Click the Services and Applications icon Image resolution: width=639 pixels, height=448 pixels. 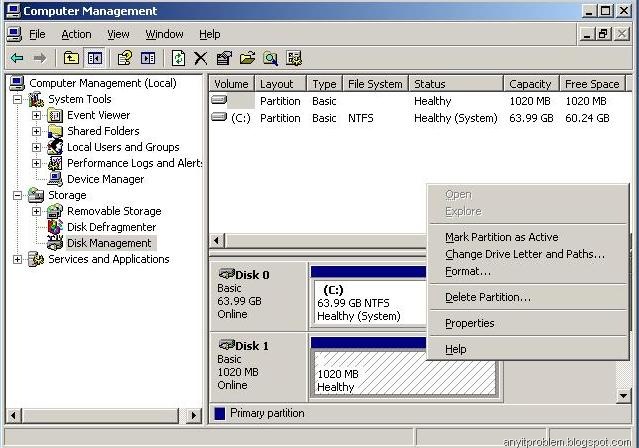click(x=36, y=259)
